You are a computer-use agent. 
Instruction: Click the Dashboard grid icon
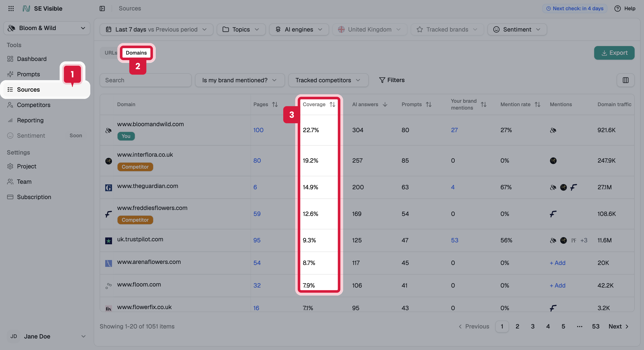[x=10, y=59]
